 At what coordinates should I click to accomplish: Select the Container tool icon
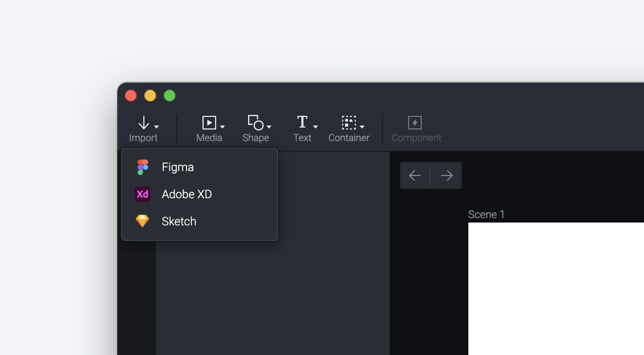(349, 122)
